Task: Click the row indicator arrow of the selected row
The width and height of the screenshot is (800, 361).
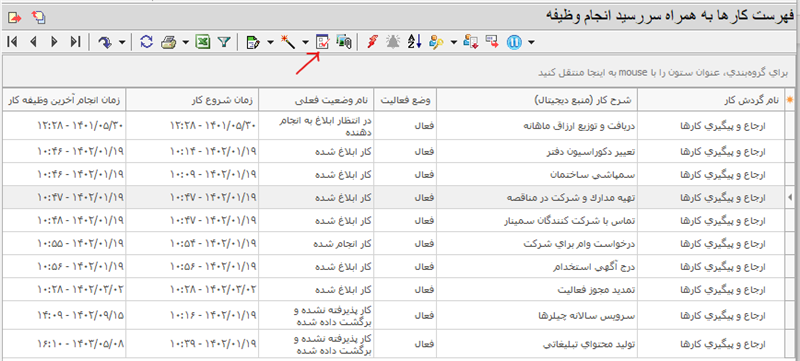Action: click(790, 197)
